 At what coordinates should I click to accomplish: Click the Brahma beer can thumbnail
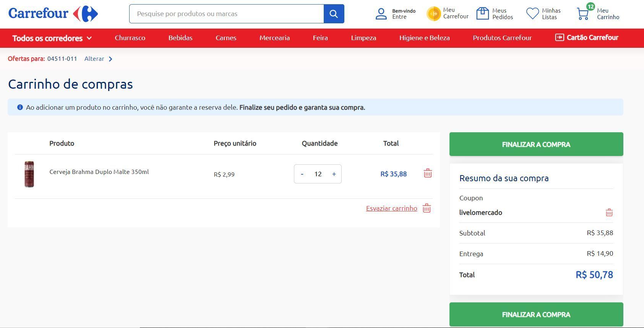[29, 174]
